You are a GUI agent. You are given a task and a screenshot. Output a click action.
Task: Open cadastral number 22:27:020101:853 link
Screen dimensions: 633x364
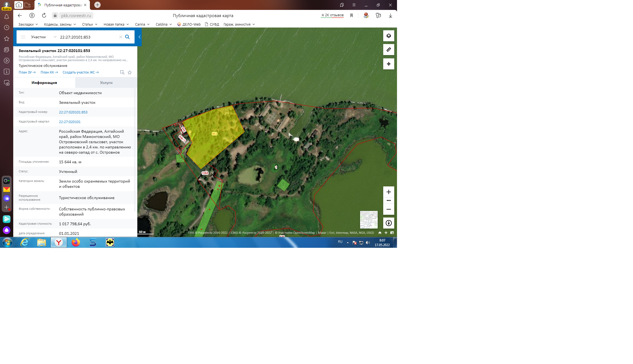tap(73, 112)
